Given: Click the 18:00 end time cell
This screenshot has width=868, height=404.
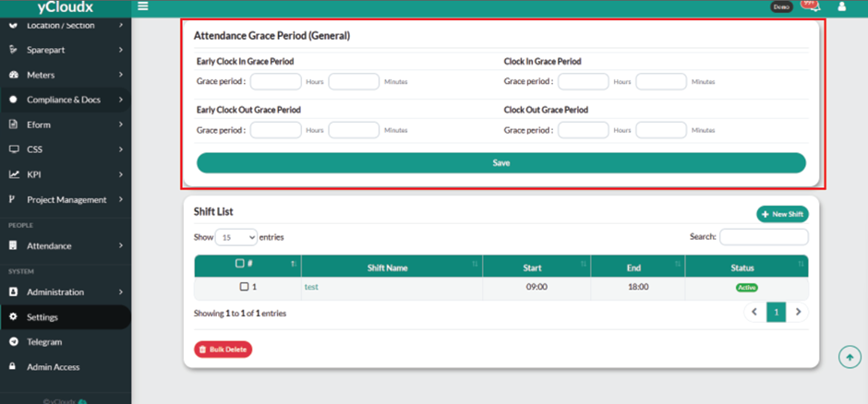Looking at the screenshot, I should [638, 287].
